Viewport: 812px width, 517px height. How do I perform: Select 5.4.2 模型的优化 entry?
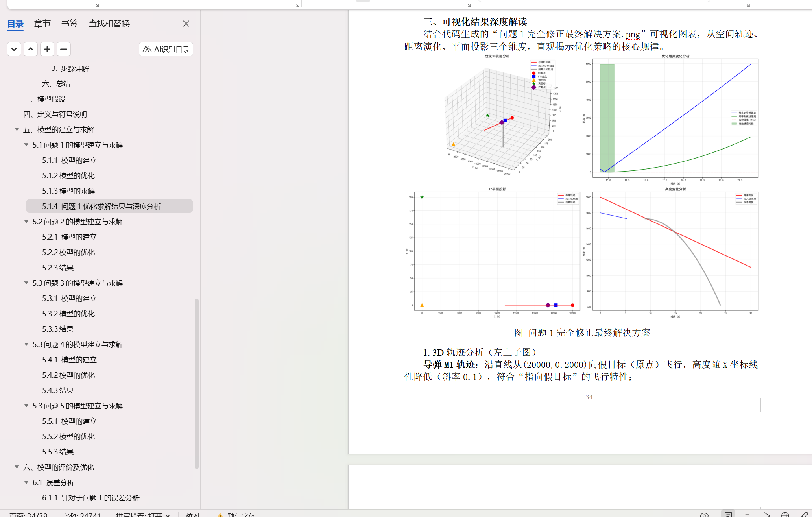68,375
